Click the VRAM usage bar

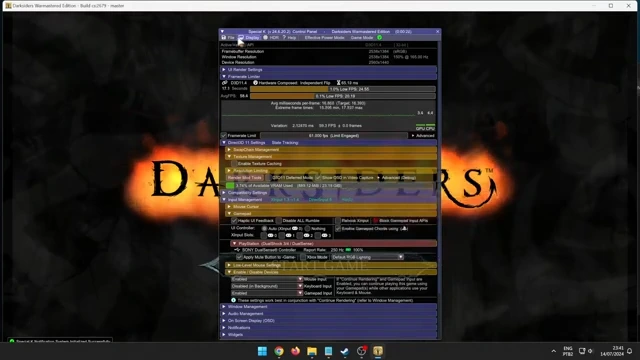(x=331, y=186)
